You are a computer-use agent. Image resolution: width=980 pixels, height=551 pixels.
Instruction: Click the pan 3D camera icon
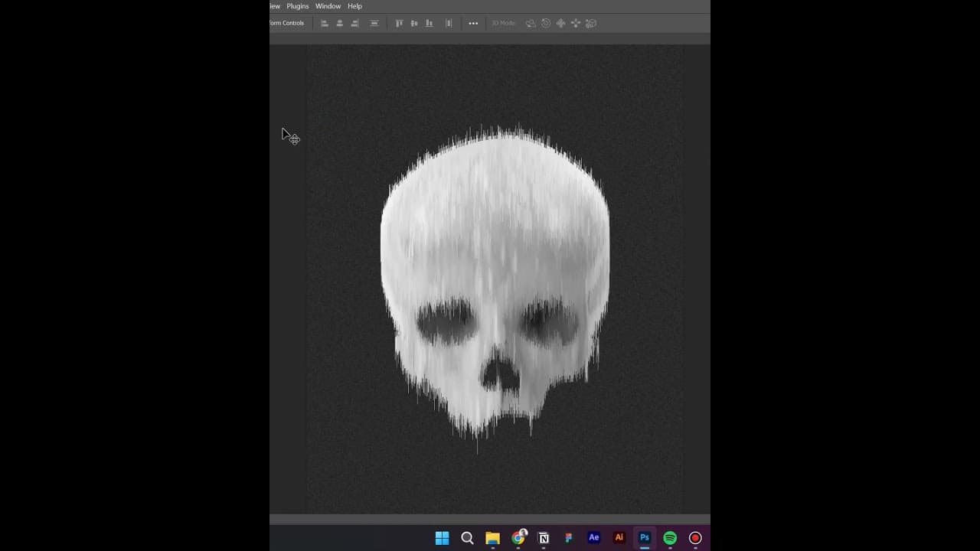coord(560,24)
